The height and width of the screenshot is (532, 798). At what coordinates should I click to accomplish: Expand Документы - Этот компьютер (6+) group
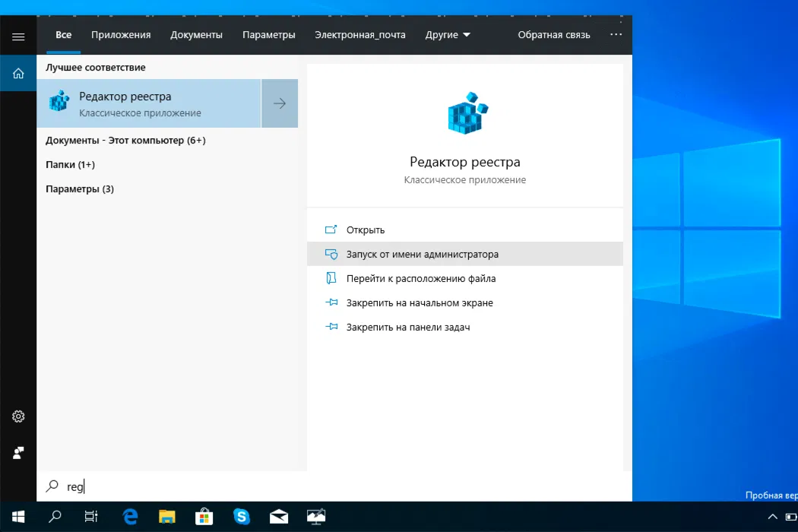click(x=125, y=141)
